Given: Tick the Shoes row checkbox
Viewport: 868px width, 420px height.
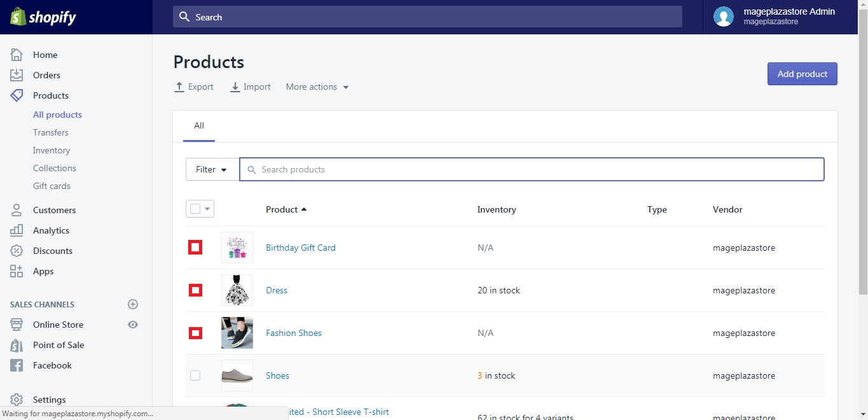Looking at the screenshot, I should 195,375.
